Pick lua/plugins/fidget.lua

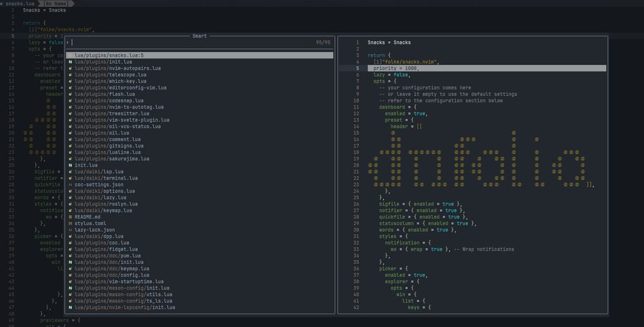[x=106, y=250]
